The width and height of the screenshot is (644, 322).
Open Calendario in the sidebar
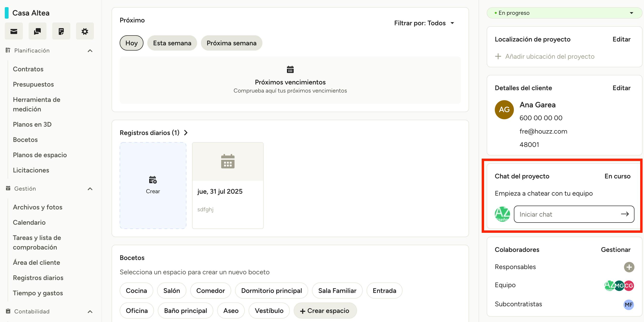29,223
